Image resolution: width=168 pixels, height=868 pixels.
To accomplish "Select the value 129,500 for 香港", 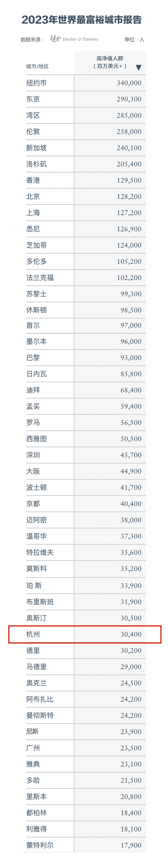I will click(x=129, y=180).
